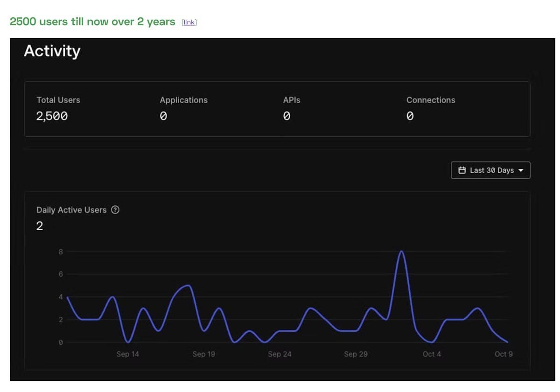The height and width of the screenshot is (392, 560).
Task: Open the Last 30 Days date range selector
Action: 491,170
